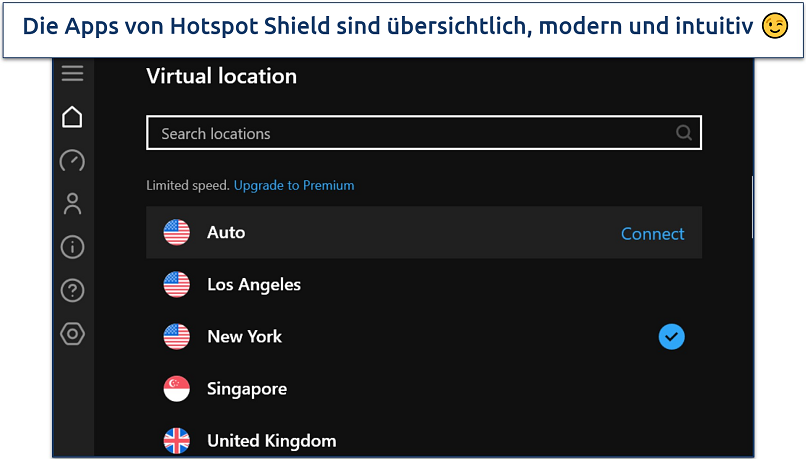This screenshot has width=806, height=459.
Task: Click the info circle sidebar icon
Action: 72,247
